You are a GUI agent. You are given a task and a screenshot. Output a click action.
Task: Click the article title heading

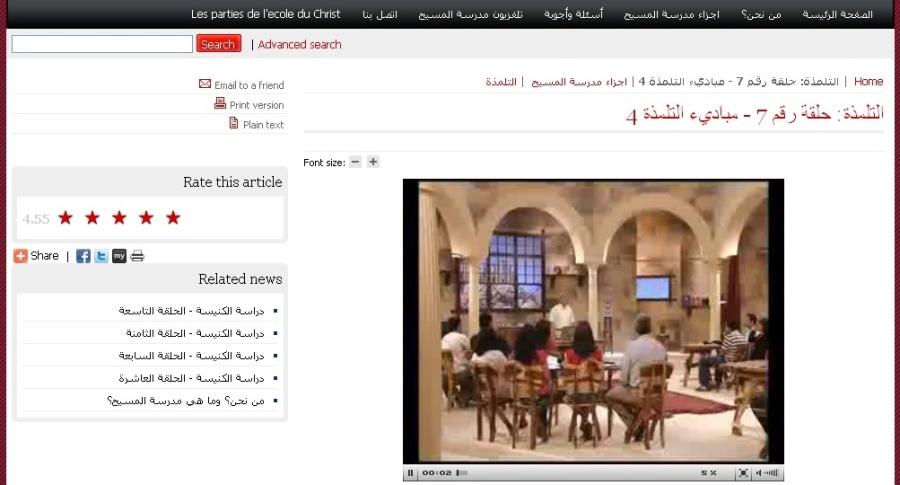coord(755,114)
